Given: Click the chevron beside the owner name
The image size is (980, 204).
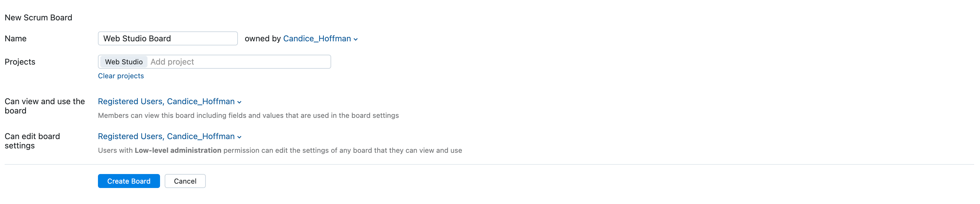Looking at the screenshot, I should pos(356,39).
